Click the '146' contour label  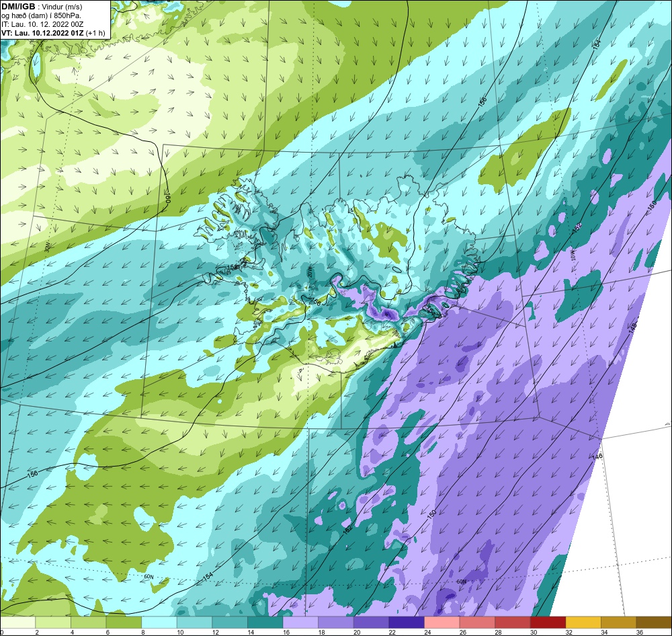click(598, 456)
